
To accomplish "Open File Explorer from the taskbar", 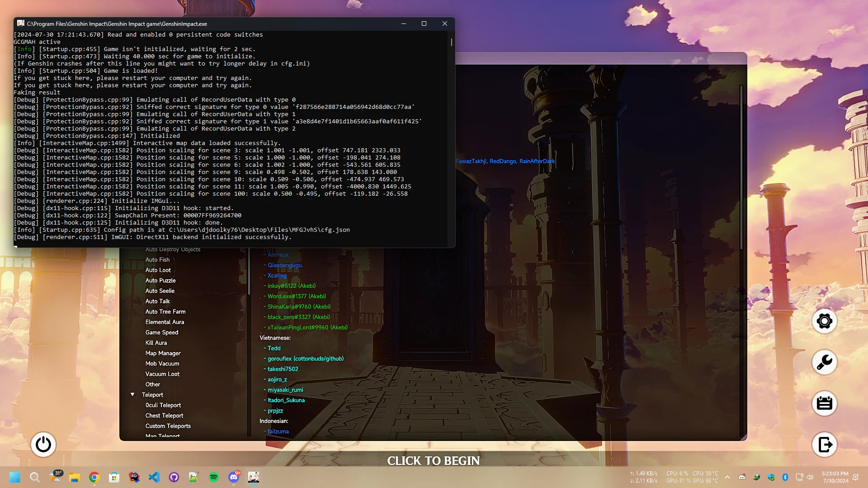I will click(x=75, y=477).
